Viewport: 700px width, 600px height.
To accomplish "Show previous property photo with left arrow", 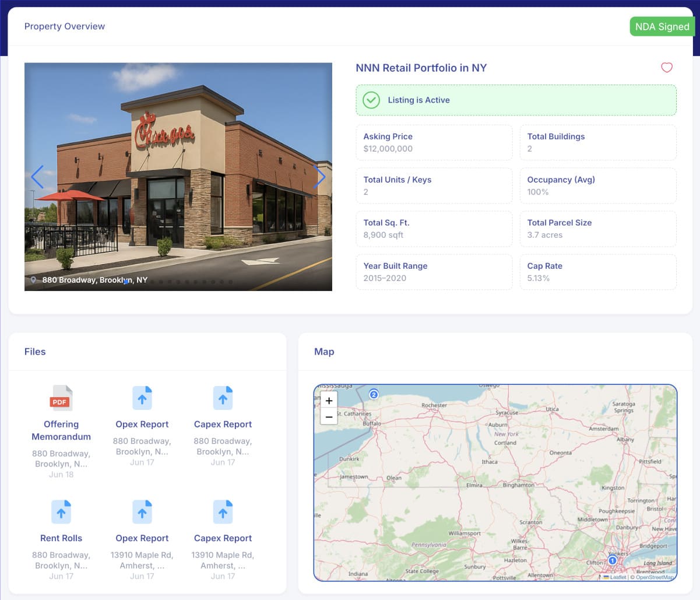I will 37,177.
